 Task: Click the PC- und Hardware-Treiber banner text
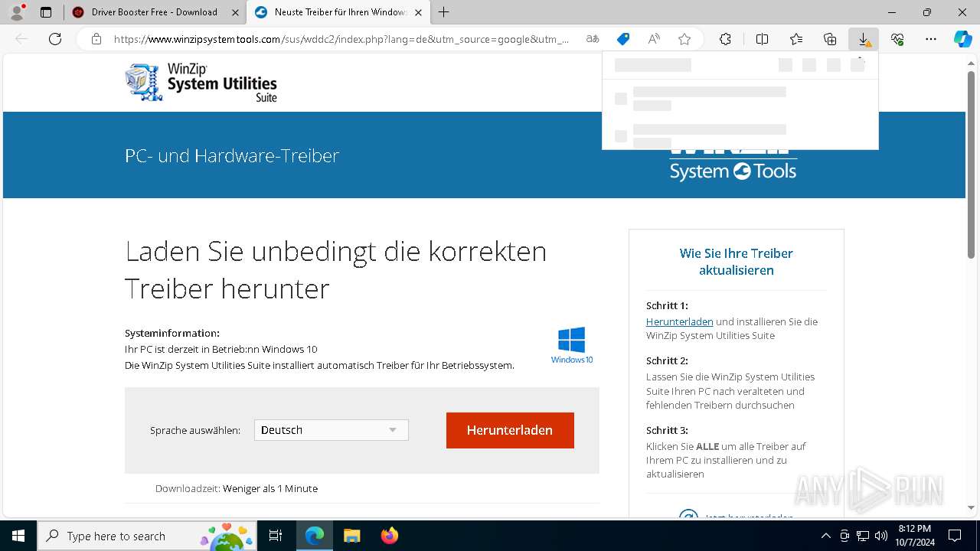point(232,155)
